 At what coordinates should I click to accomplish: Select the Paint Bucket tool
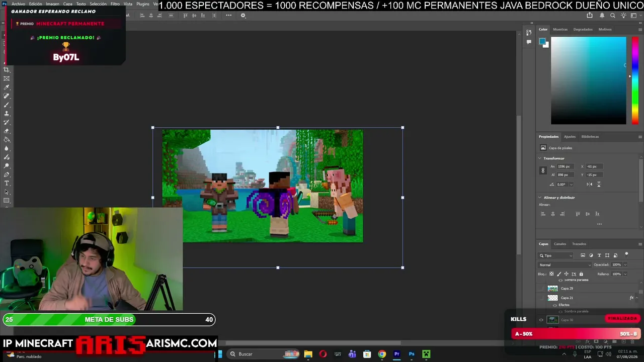pos(7,140)
